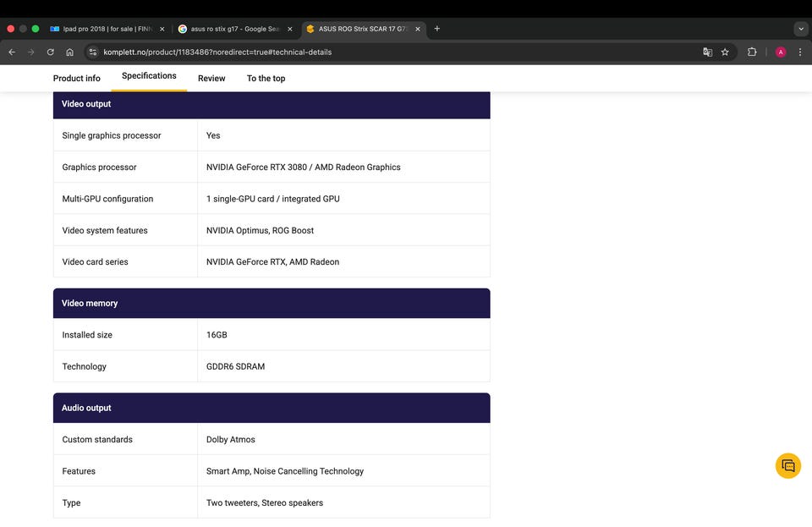Click the NVIDIA Optimus, ROG Boost value
The width and height of the screenshot is (812, 527).
260,230
